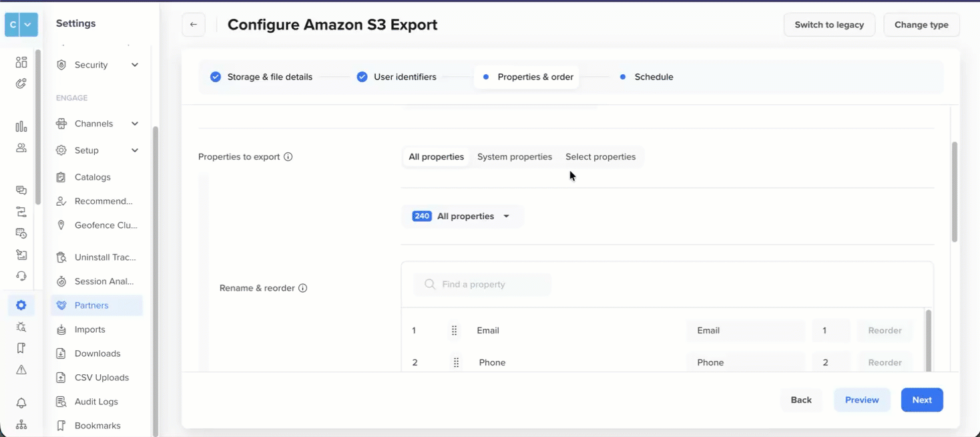980x437 pixels.
Task: Click the drag handle next to Email property
Action: [x=454, y=330]
